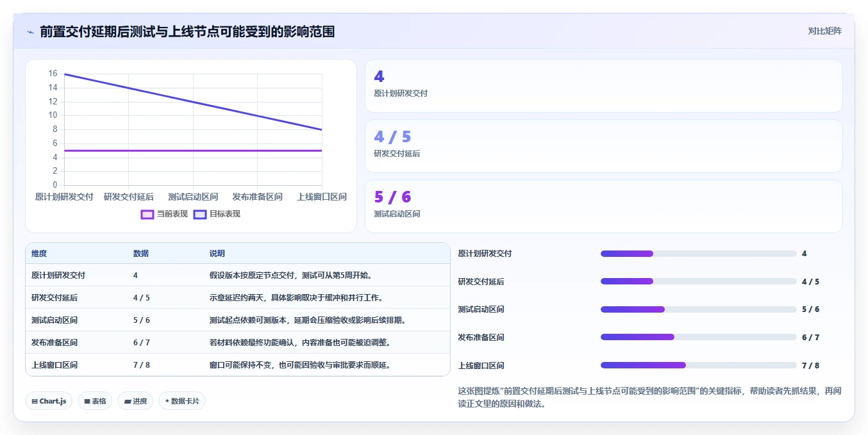
Task: Click the summary paragraph starting 这张图提炼
Action: coord(649,397)
